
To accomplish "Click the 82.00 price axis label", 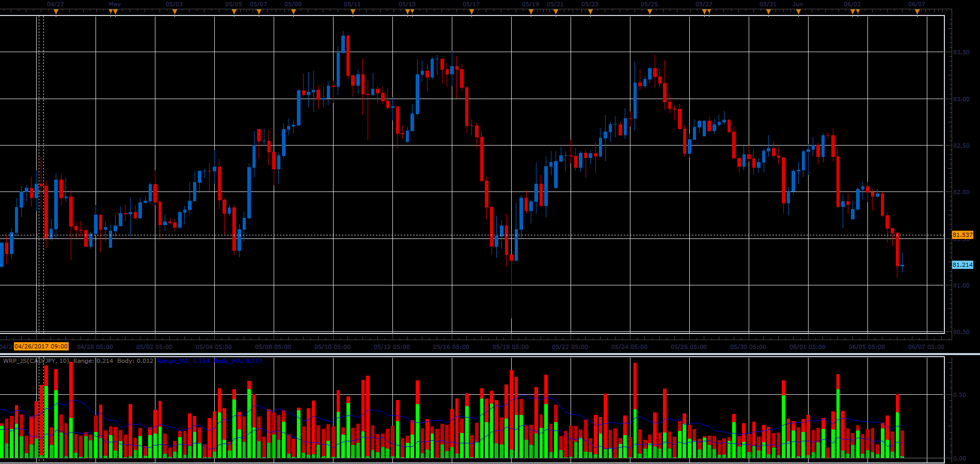I will pos(961,192).
